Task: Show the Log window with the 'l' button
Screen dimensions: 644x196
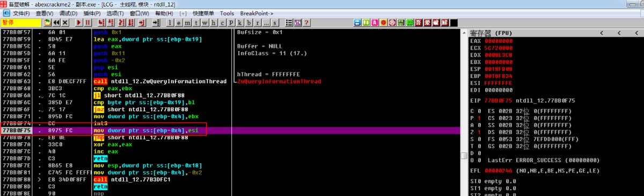Action: pos(170,23)
